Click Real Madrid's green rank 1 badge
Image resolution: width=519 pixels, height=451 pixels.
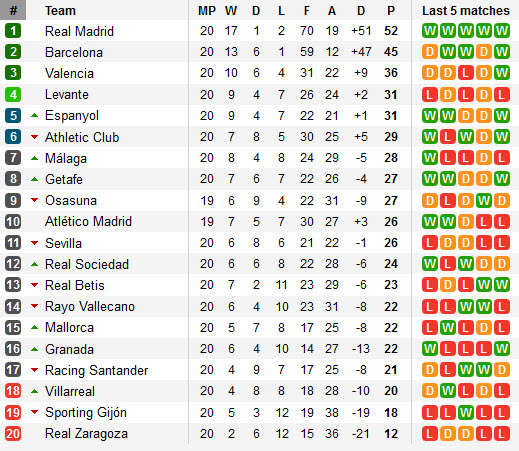[13, 31]
